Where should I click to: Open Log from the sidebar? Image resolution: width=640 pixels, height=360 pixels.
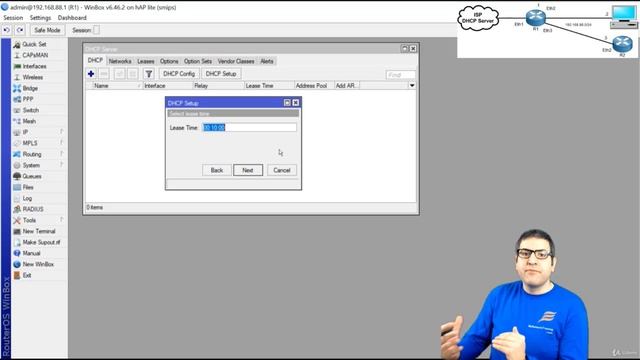click(x=27, y=198)
